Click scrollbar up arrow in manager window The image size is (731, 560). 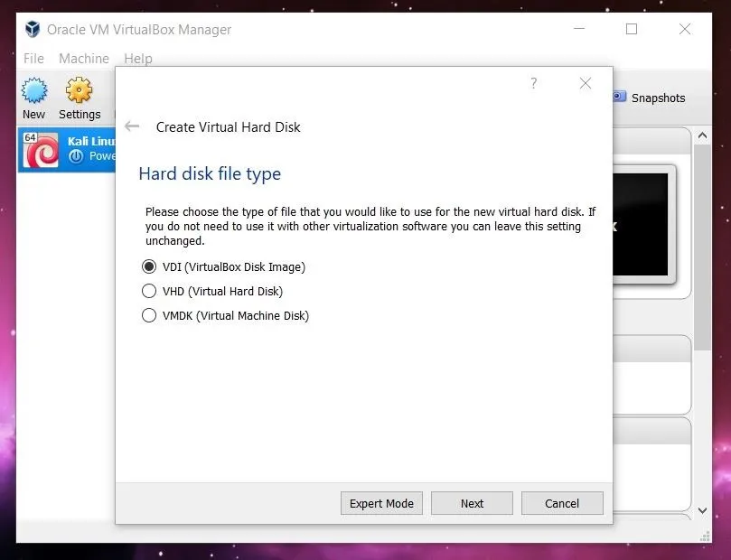point(702,136)
